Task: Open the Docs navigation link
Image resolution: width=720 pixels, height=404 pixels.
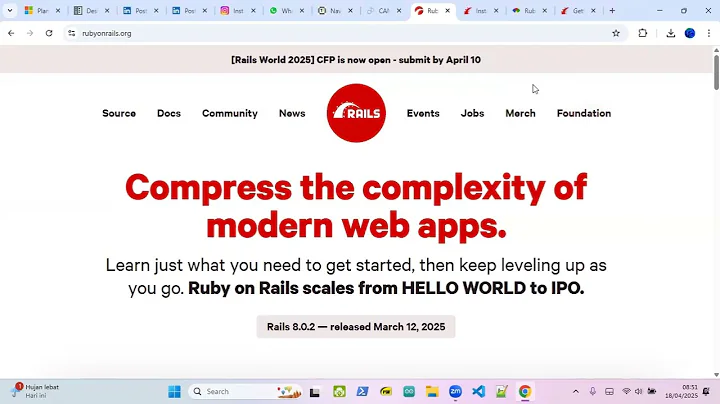Action: (x=169, y=113)
